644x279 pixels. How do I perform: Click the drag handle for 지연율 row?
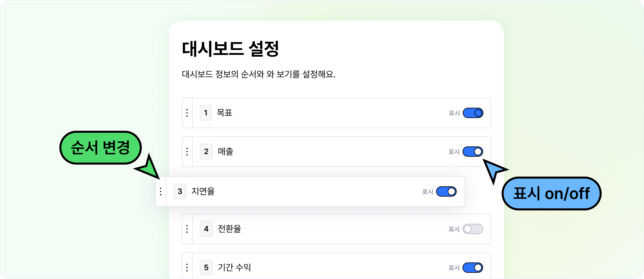coord(161,191)
